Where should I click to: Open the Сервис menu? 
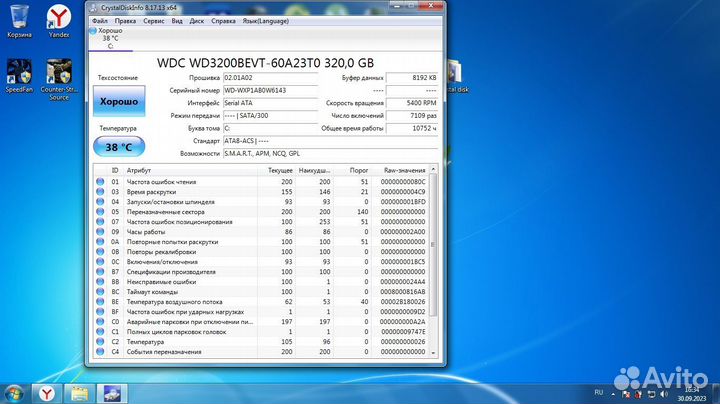pos(153,21)
